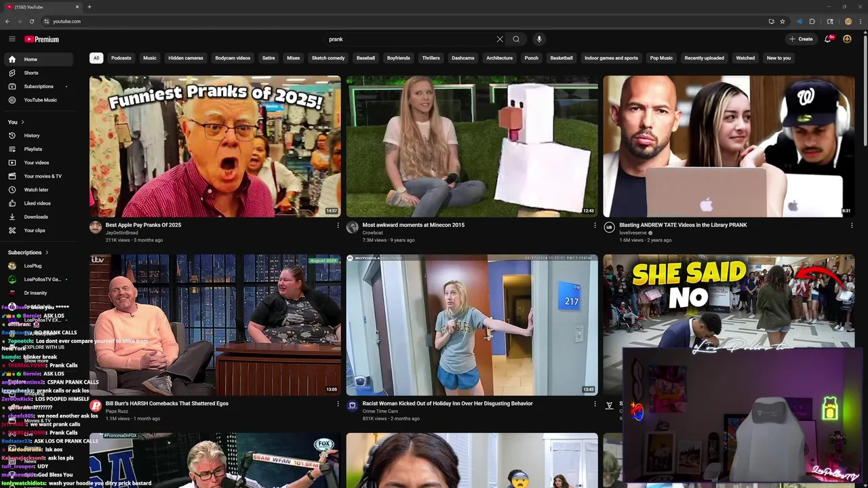Play the hotel room 217 video thumbnail

472,325
